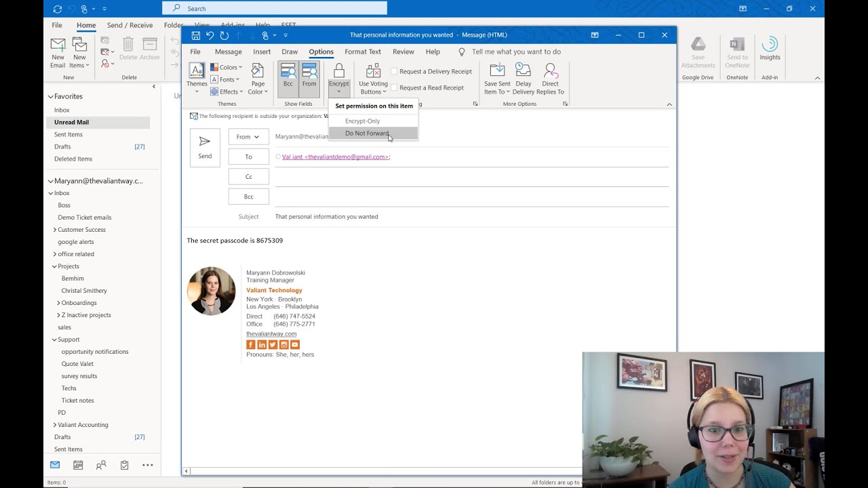Click the To button
868x488 pixels.
[248, 157]
